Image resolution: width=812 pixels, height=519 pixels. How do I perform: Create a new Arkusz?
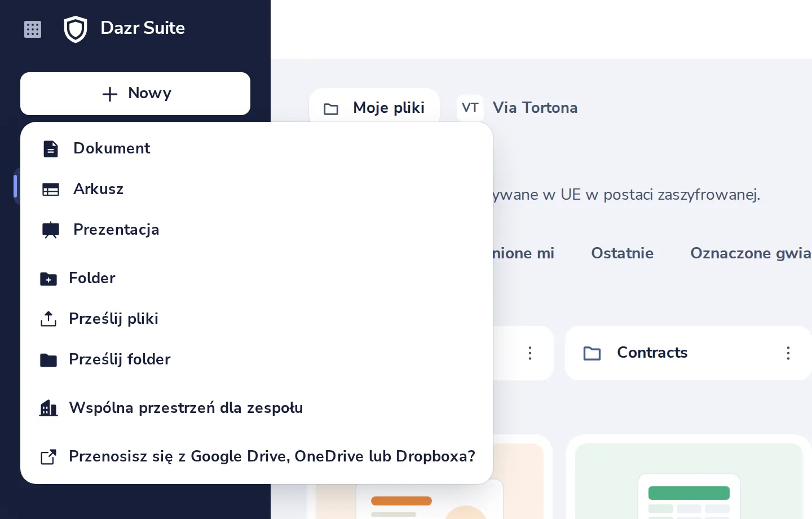point(257,189)
